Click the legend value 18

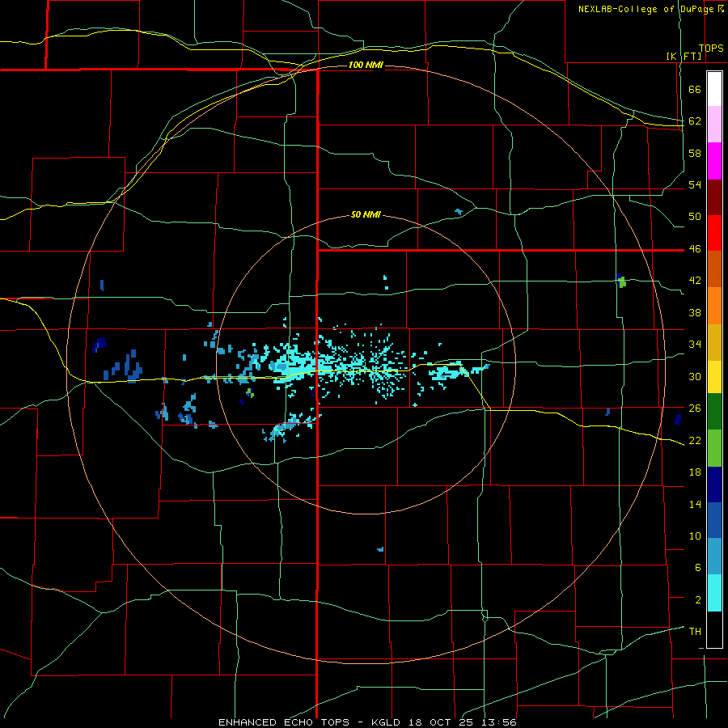pyautogui.click(x=695, y=472)
